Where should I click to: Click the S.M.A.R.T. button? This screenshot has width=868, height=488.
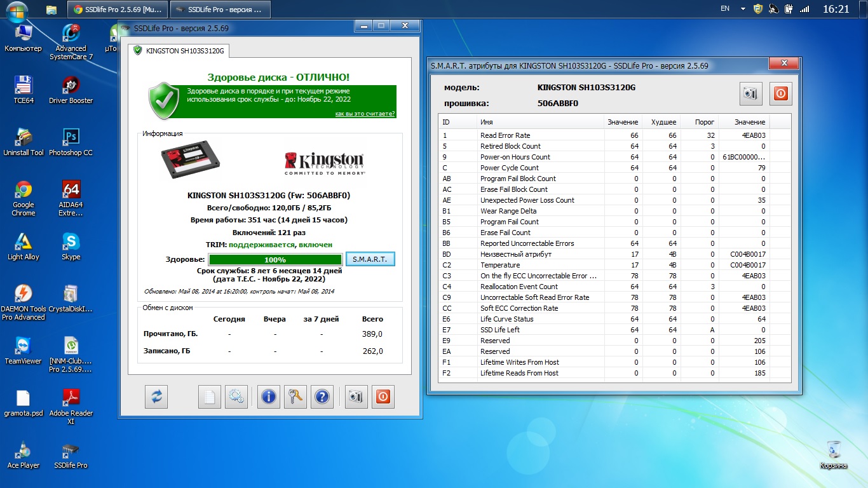tap(370, 259)
